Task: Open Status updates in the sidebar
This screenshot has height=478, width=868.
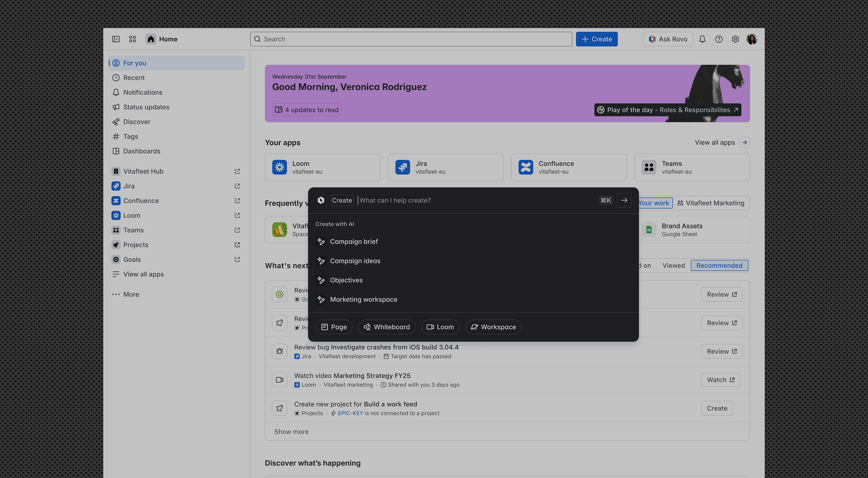Action: tap(176, 107)
